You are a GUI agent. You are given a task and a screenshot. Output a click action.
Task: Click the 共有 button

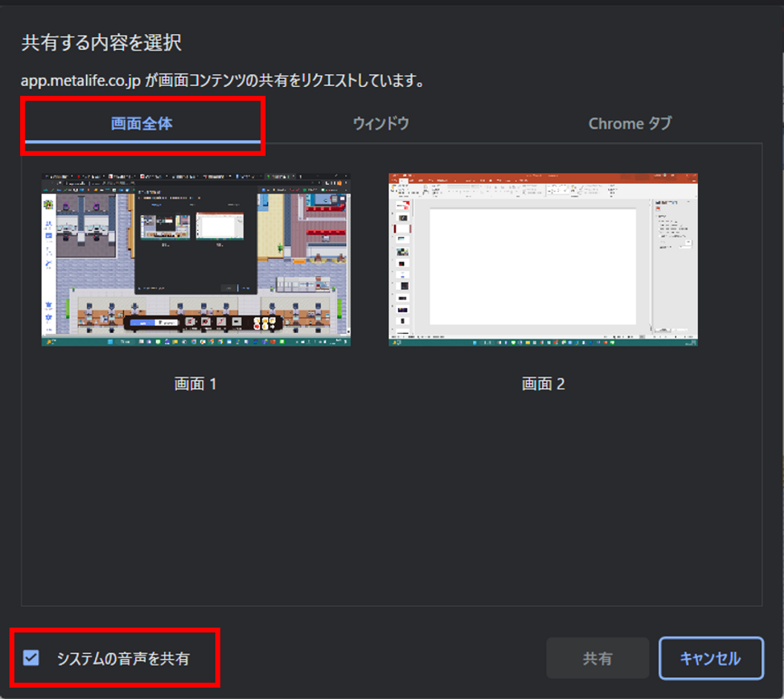click(x=598, y=658)
